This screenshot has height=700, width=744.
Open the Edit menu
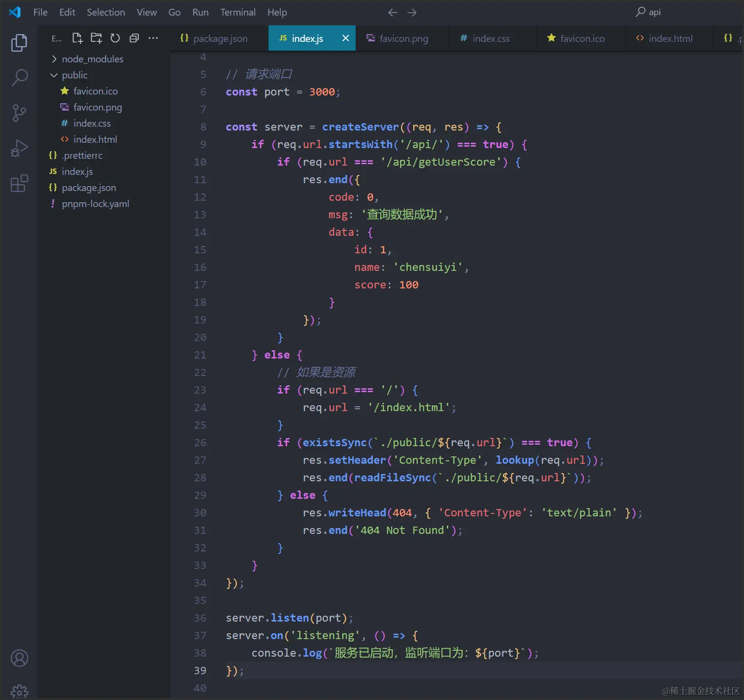click(67, 12)
